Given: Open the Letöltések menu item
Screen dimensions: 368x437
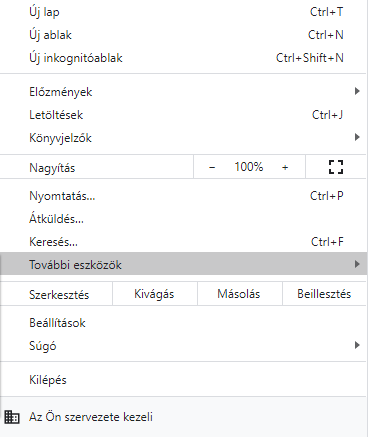Looking at the screenshot, I should tap(183, 115).
